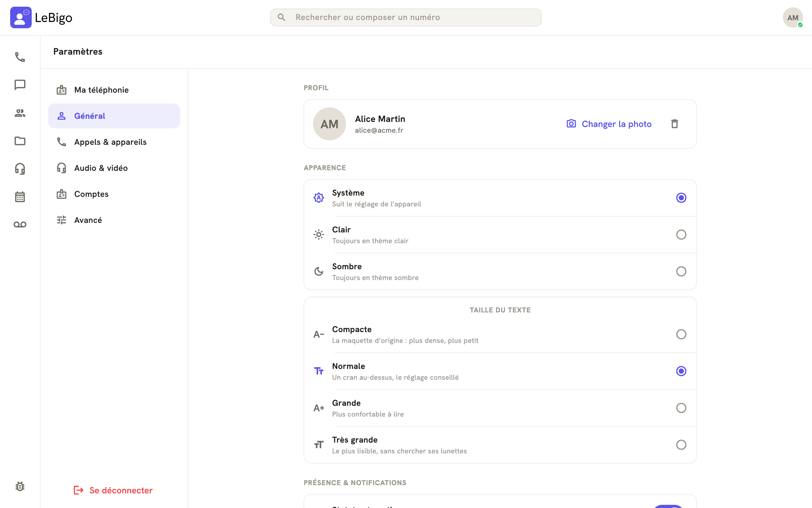Select the Clair theme radio button
812x508 pixels.
point(681,235)
